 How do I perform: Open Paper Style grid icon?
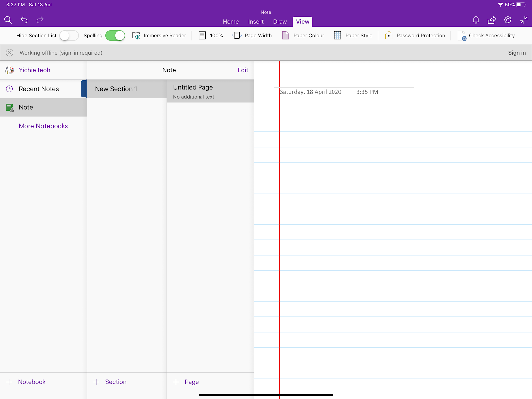pos(337,35)
